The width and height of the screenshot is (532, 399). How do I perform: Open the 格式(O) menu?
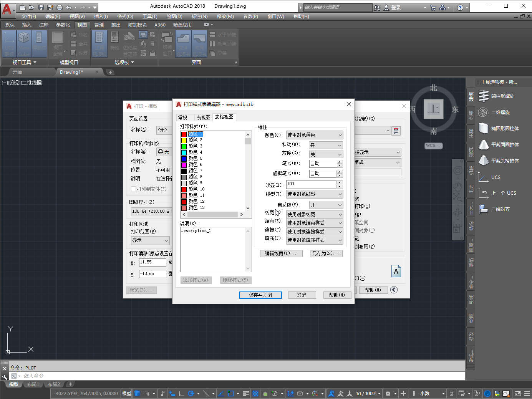point(125,17)
